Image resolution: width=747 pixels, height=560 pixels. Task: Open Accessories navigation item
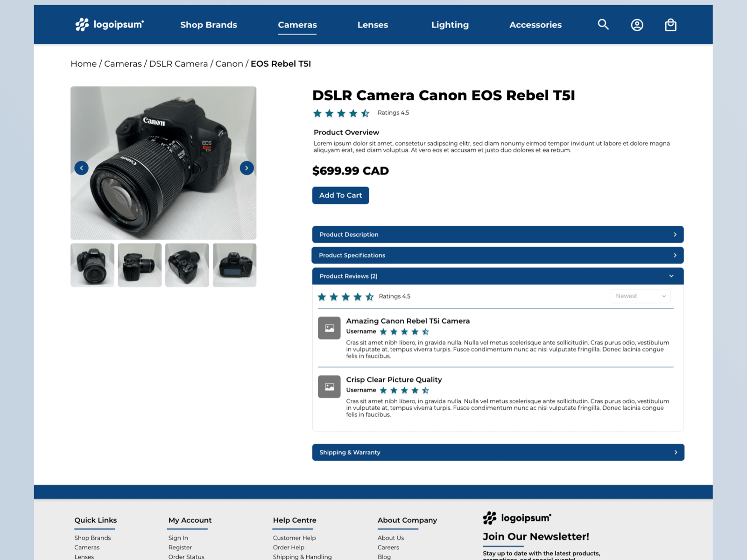pos(536,25)
